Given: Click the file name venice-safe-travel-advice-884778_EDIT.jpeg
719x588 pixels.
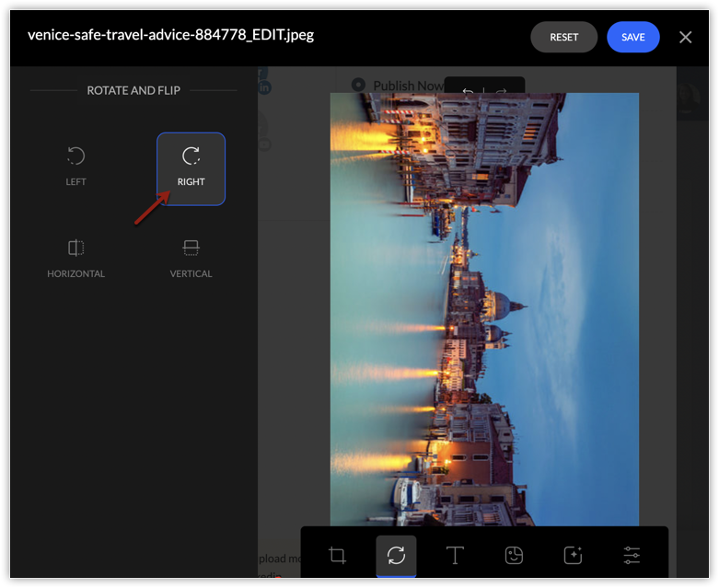Looking at the screenshot, I should pyautogui.click(x=170, y=35).
